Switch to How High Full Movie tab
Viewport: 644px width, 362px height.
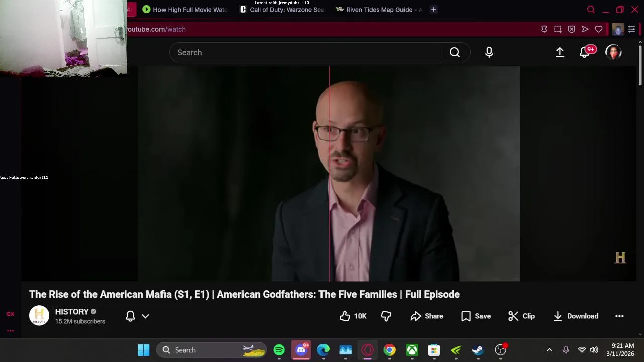185,10
